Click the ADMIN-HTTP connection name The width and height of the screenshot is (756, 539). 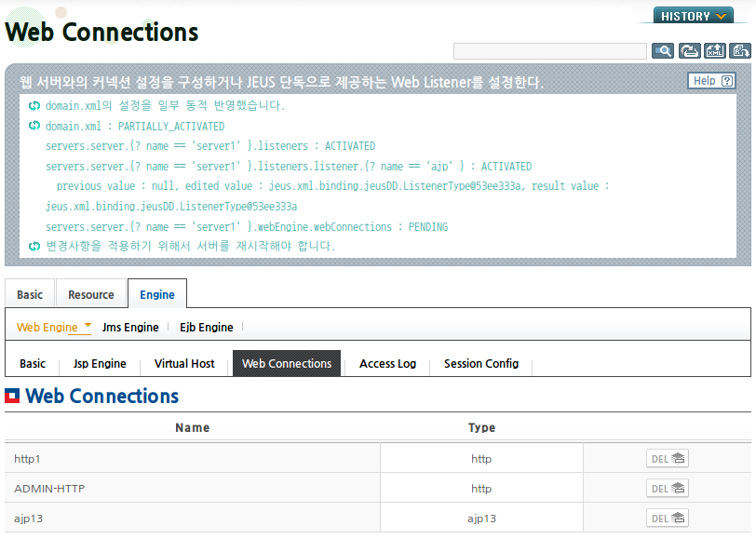point(49,489)
